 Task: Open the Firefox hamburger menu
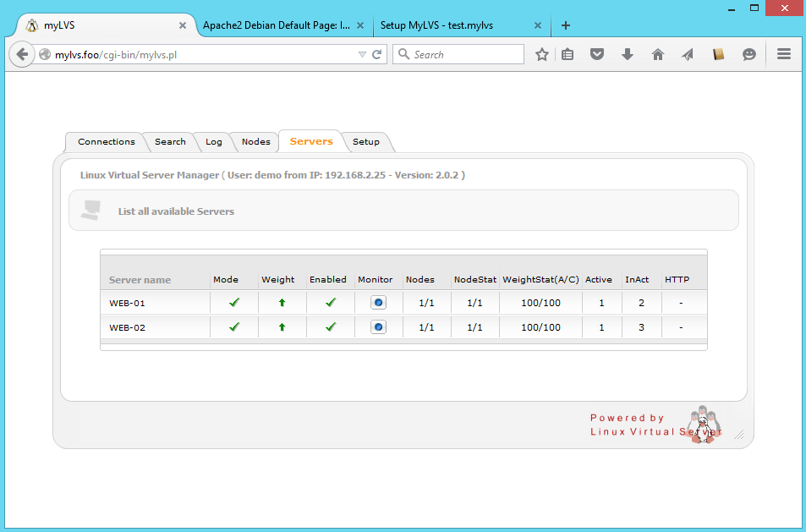pyautogui.click(x=783, y=54)
